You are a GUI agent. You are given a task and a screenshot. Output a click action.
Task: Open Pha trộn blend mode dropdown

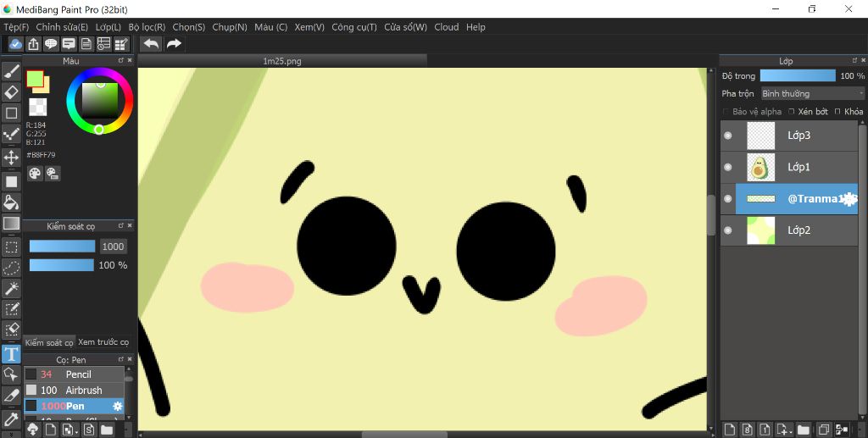[x=812, y=93]
